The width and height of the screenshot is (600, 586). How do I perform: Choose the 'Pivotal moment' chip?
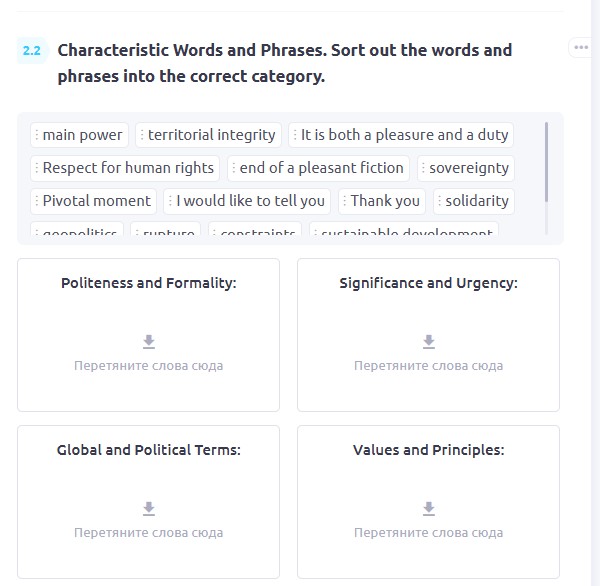tap(96, 201)
